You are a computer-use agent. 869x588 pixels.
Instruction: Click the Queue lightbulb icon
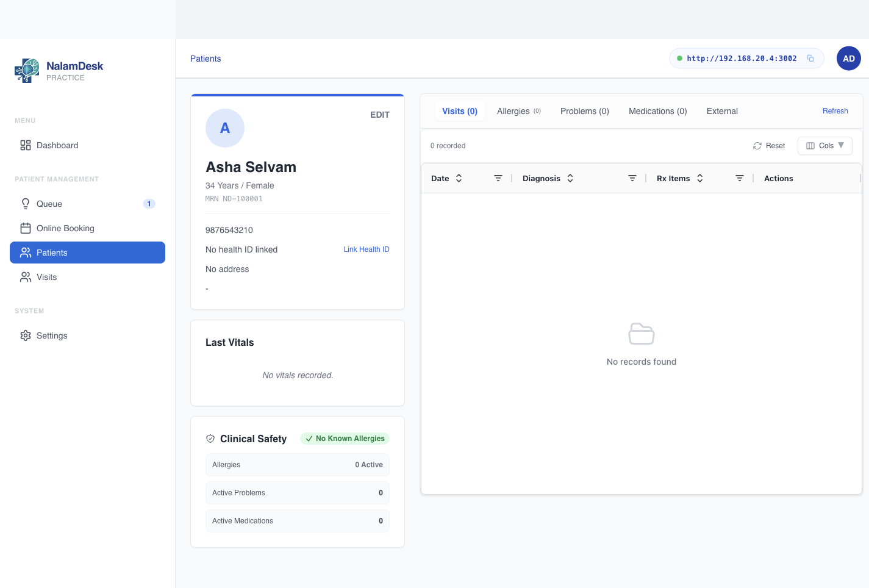click(x=26, y=204)
